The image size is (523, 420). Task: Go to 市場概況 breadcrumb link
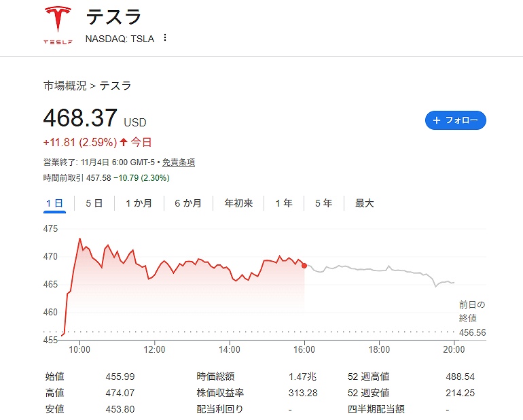[x=65, y=86]
